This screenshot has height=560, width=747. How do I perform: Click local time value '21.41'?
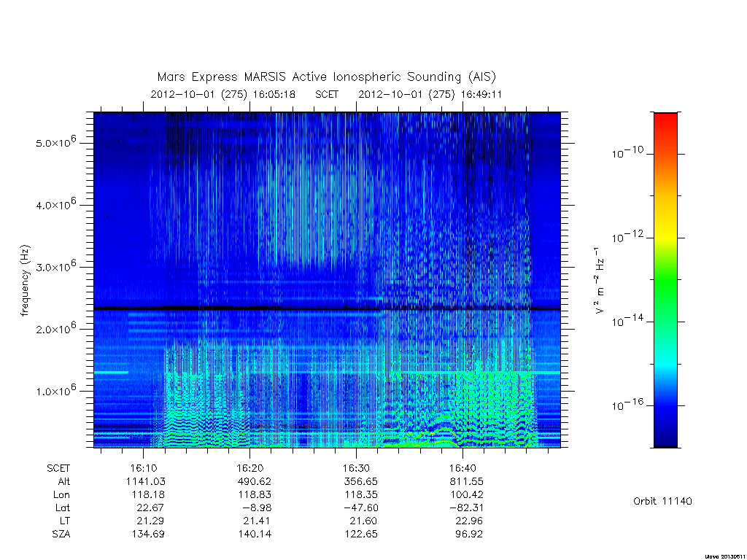[x=256, y=521]
